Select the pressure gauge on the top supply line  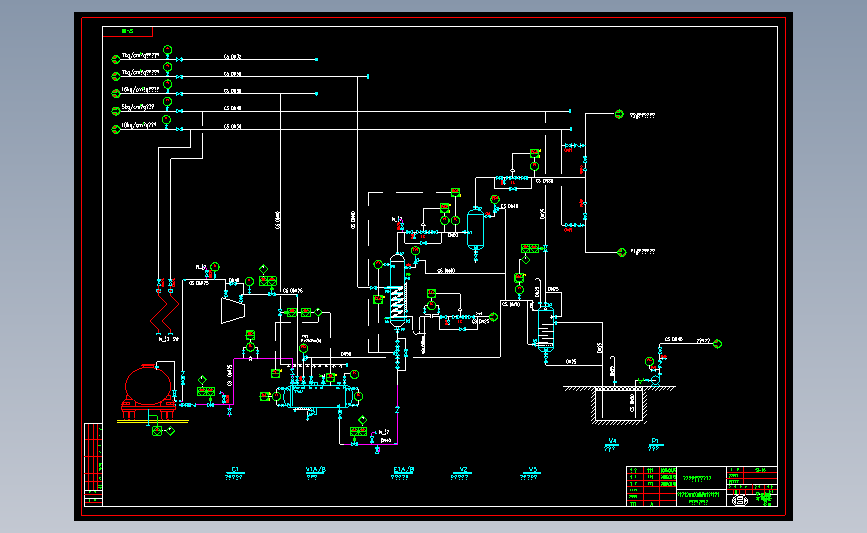pos(168,50)
